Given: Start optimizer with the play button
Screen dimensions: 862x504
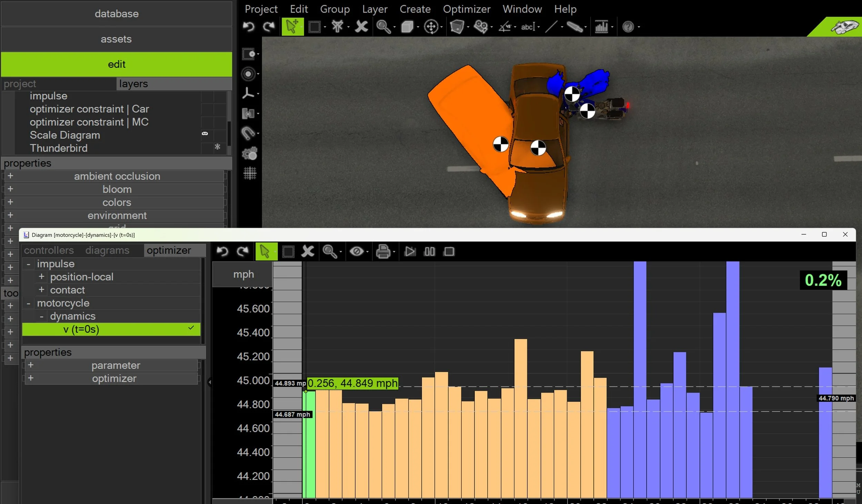Looking at the screenshot, I should click(x=410, y=251).
